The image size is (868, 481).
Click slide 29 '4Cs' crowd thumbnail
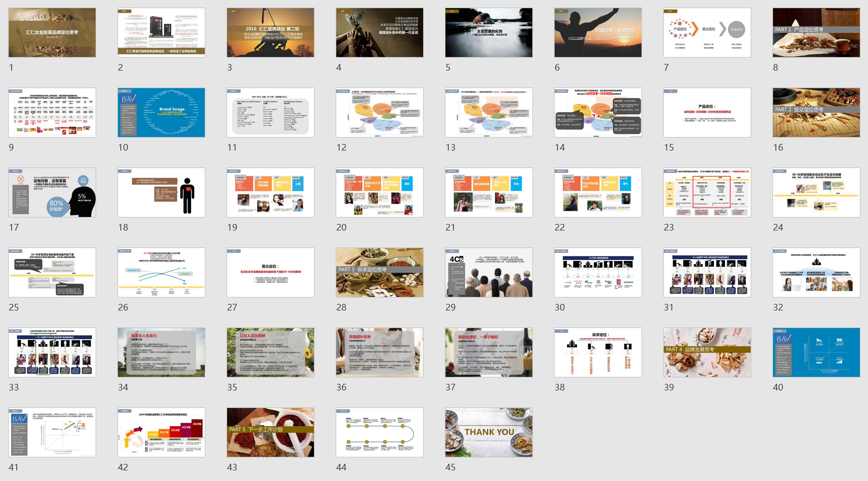489,272
